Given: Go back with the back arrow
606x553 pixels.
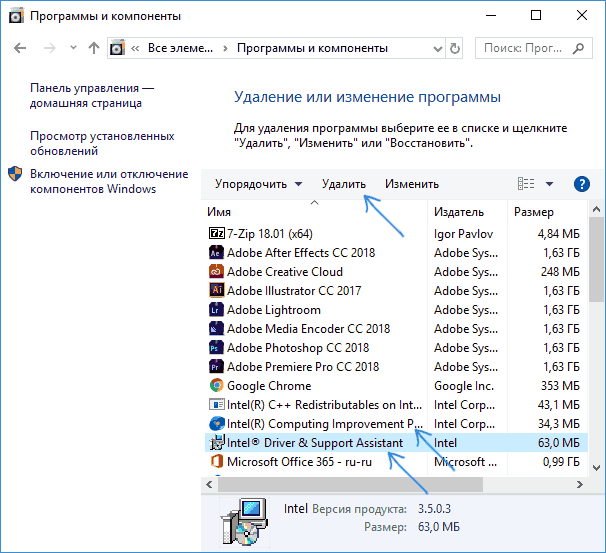Looking at the screenshot, I should coord(20,48).
